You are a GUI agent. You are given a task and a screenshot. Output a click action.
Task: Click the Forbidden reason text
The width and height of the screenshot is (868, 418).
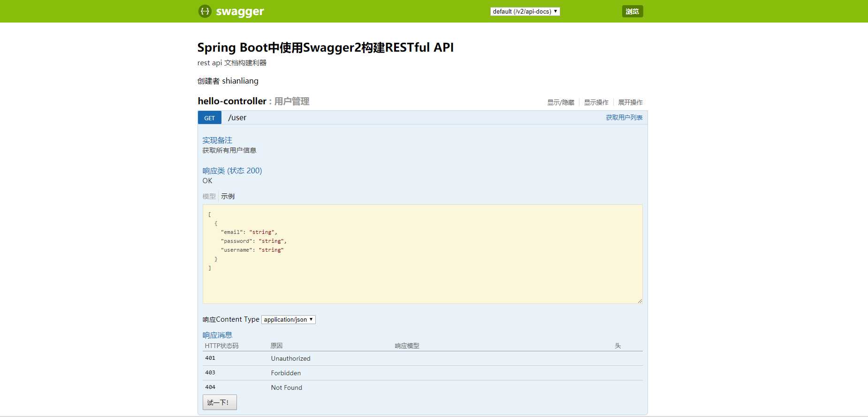286,373
